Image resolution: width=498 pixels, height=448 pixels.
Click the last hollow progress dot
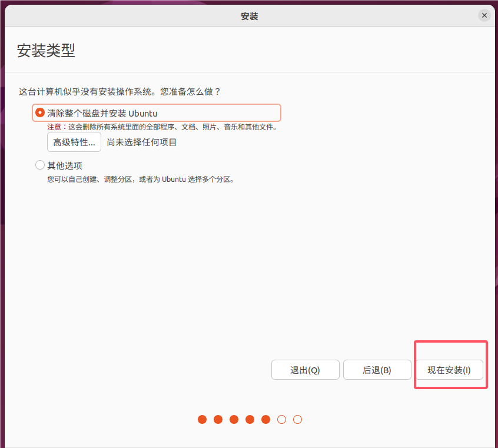coord(297,420)
